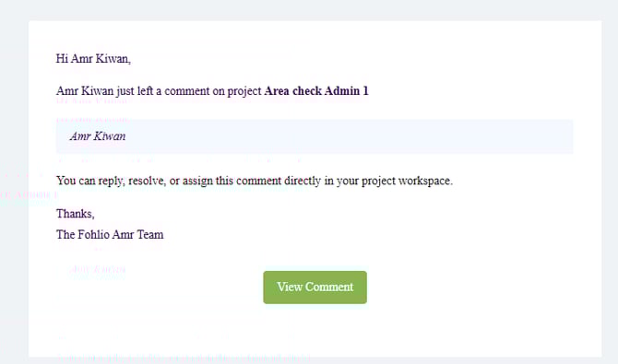Click the word 'Admin' in the project name
618x364 pixels.
[342, 91]
